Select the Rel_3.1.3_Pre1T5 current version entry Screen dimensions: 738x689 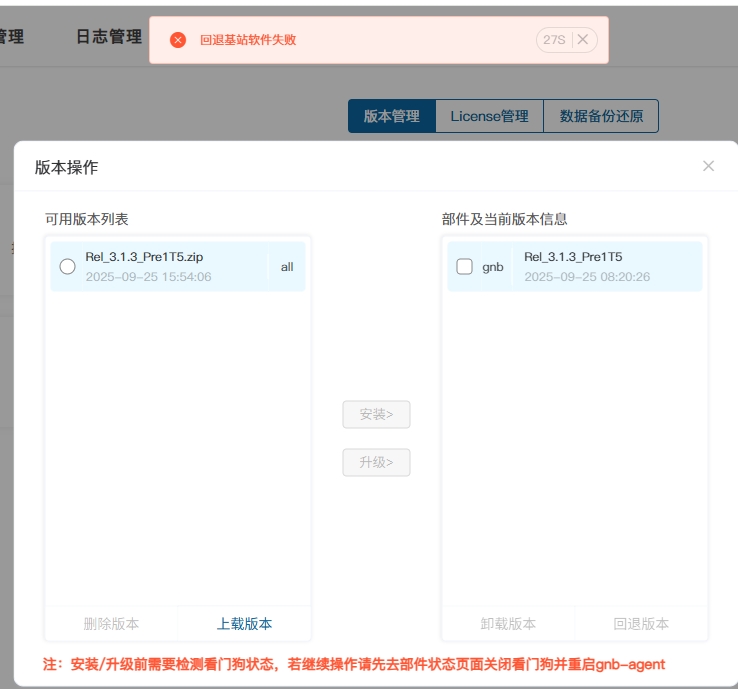tap(573, 257)
